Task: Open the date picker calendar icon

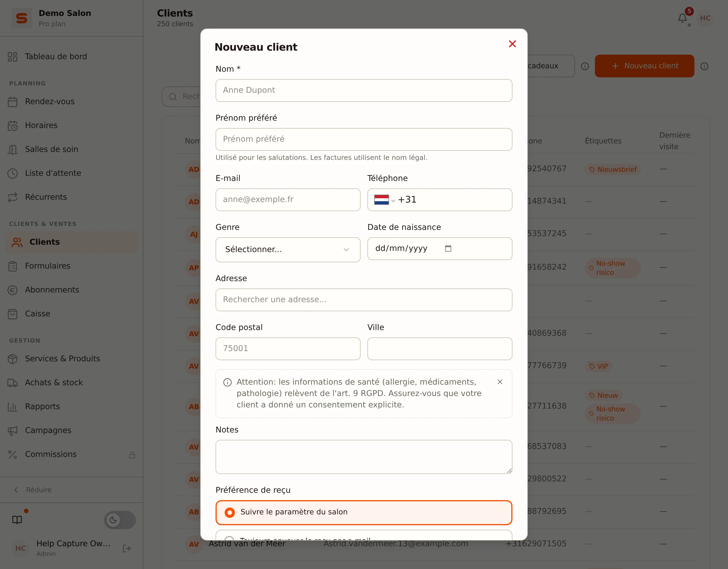Action: click(448, 248)
